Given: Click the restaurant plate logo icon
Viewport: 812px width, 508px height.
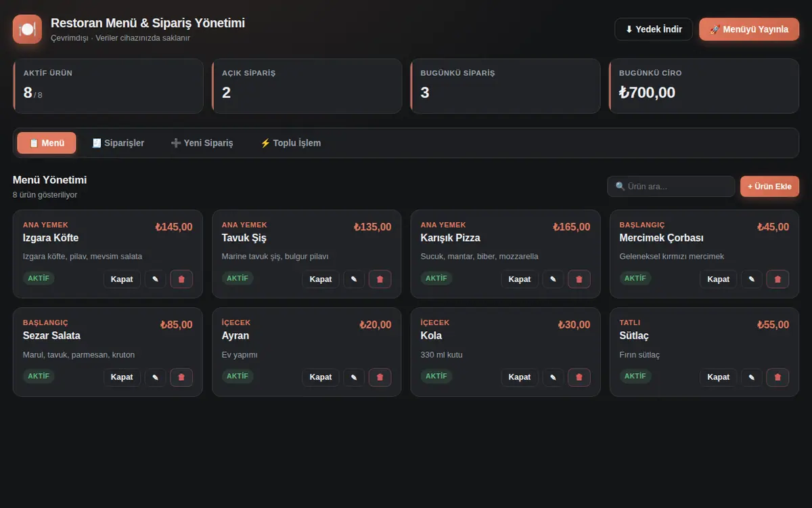Looking at the screenshot, I should pos(27,29).
